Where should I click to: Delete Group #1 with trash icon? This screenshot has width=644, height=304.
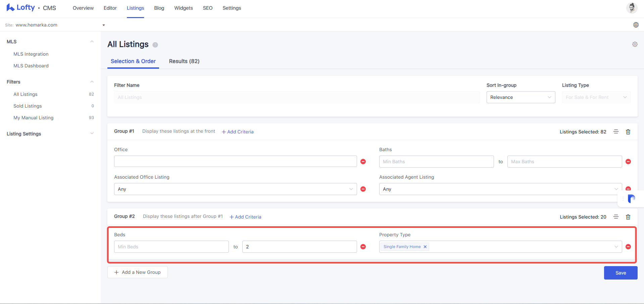coord(628,132)
